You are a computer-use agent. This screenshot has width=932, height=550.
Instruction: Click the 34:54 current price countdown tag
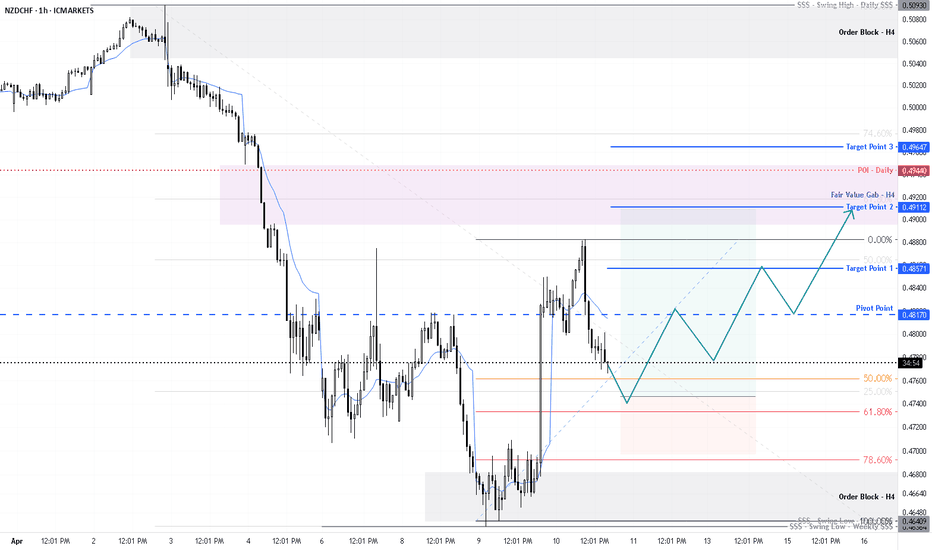(x=911, y=363)
